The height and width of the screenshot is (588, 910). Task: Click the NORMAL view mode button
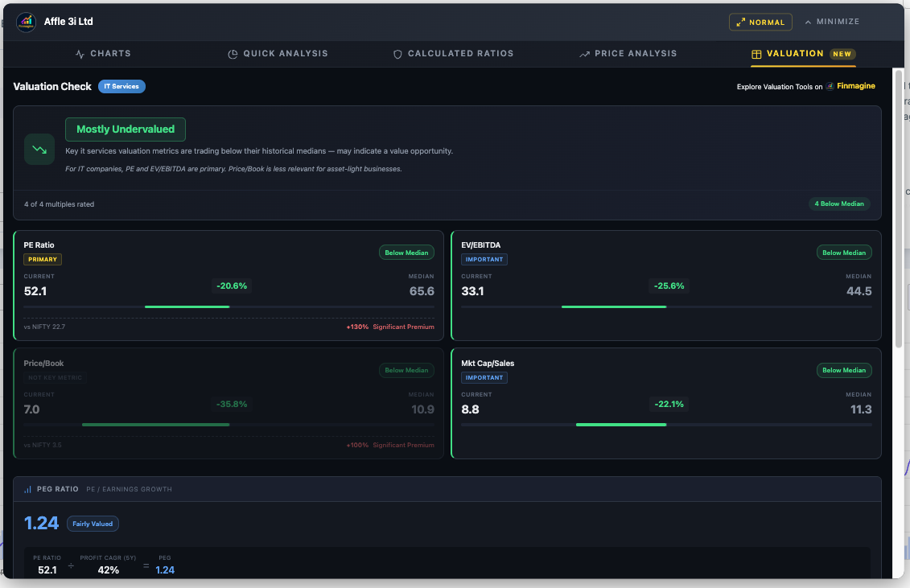point(760,22)
